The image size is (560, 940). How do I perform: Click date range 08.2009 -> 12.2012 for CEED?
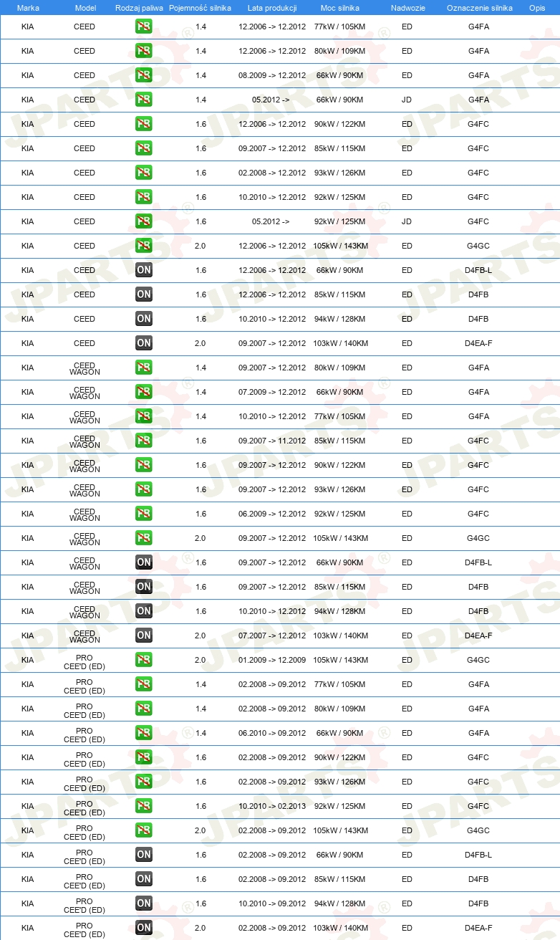[272, 75]
